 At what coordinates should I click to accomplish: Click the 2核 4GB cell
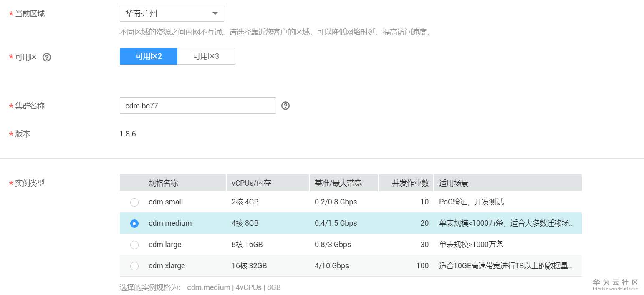click(245, 202)
